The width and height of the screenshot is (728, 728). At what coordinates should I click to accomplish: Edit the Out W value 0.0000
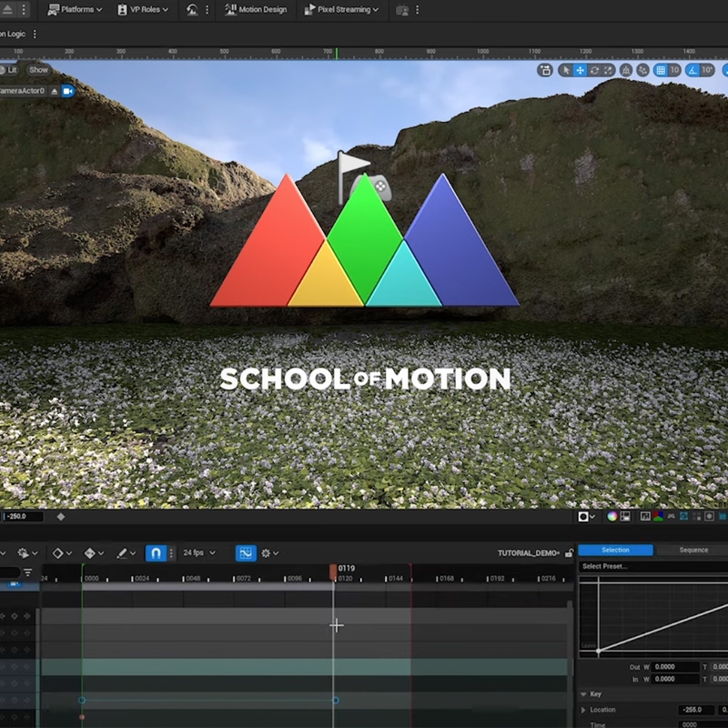point(675,667)
